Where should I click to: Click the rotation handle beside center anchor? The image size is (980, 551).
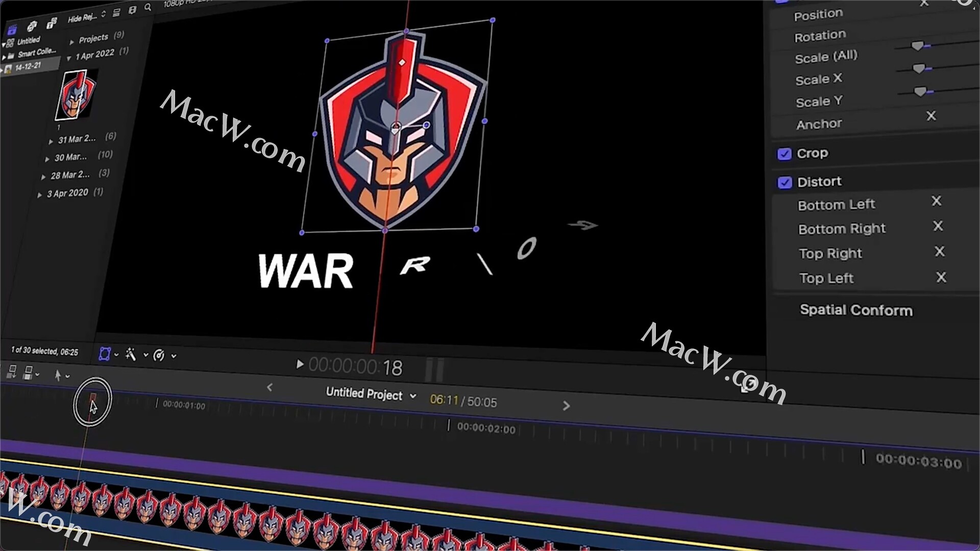coord(426,124)
